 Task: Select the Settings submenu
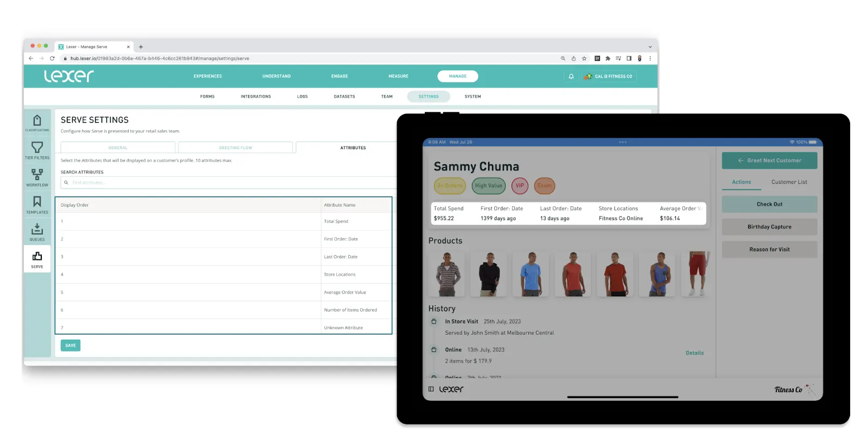coord(429,97)
